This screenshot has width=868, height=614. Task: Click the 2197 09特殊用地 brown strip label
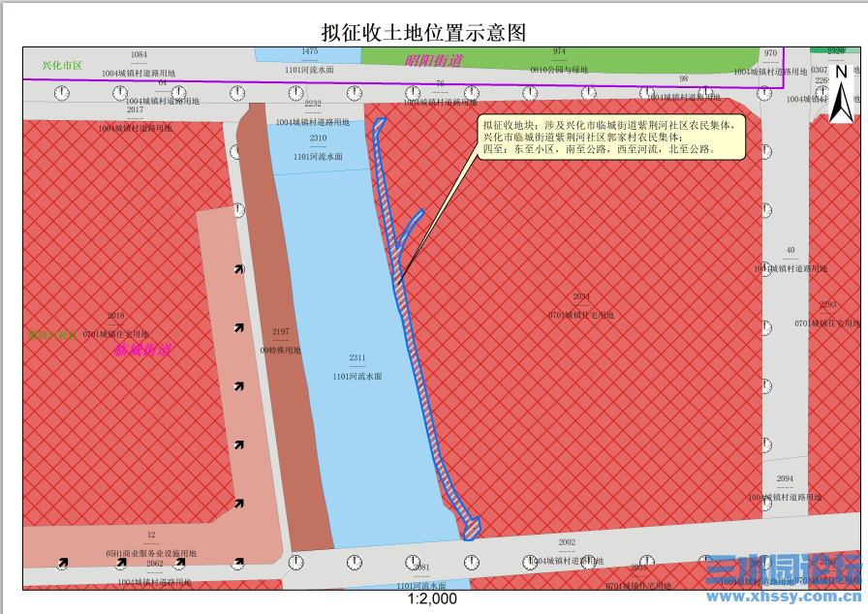pos(281,341)
